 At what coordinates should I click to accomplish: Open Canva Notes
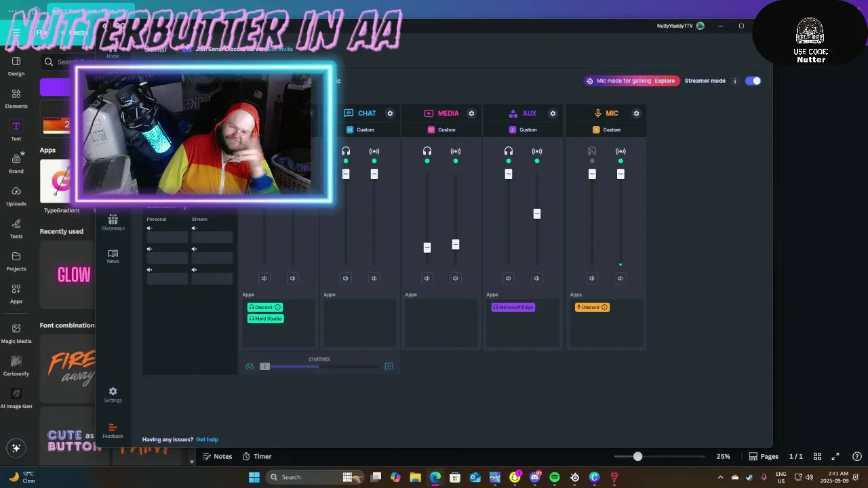[217, 457]
